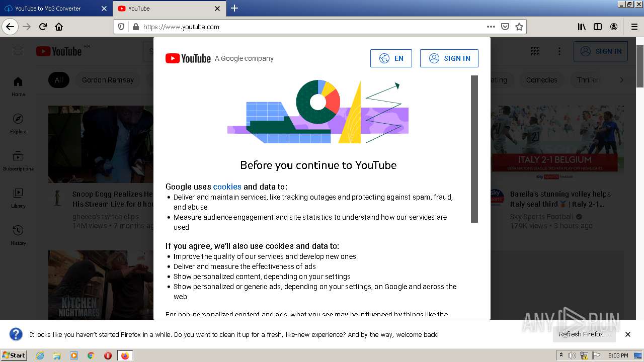Select the All filter chip
This screenshot has width=644, height=362.
pyautogui.click(x=59, y=80)
